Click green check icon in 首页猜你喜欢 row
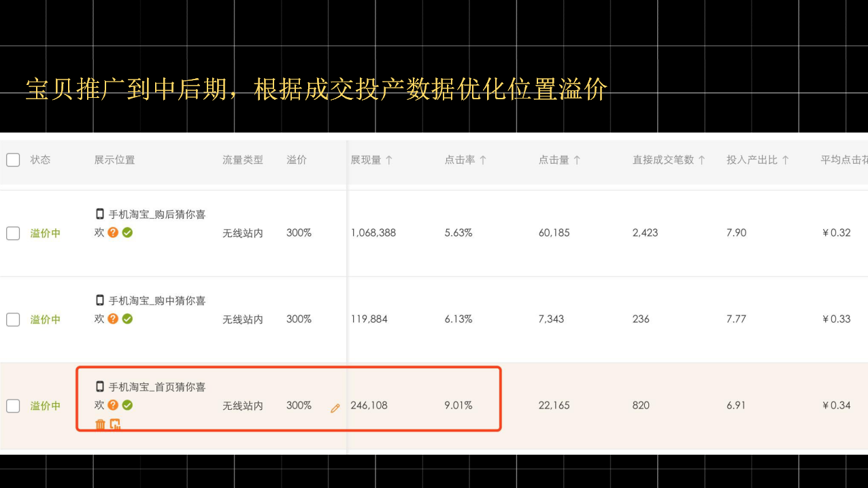The height and width of the screenshot is (488, 868). pos(127,404)
